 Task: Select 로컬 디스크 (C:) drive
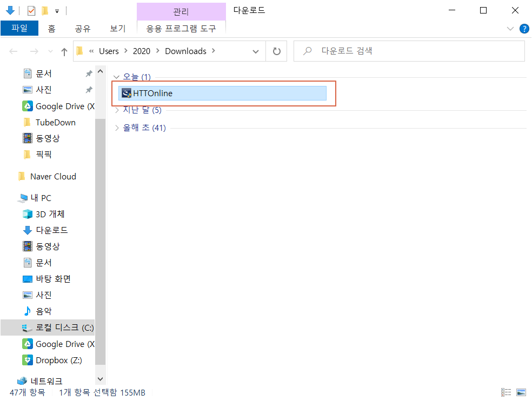48,328
